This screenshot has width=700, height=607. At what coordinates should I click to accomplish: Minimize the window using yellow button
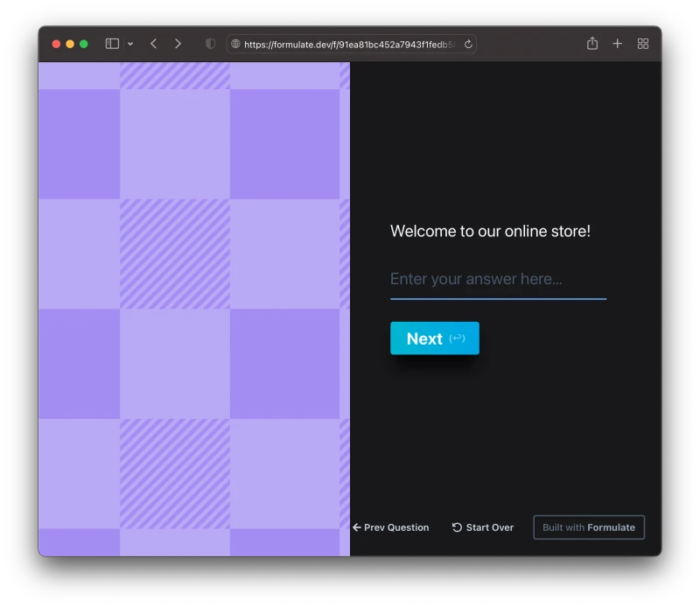tap(70, 44)
